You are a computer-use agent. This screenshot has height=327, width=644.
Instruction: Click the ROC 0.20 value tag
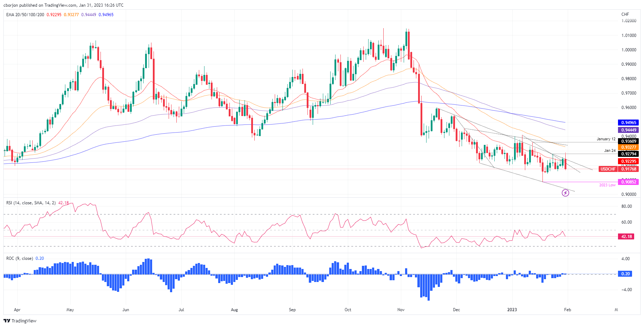coord(625,274)
